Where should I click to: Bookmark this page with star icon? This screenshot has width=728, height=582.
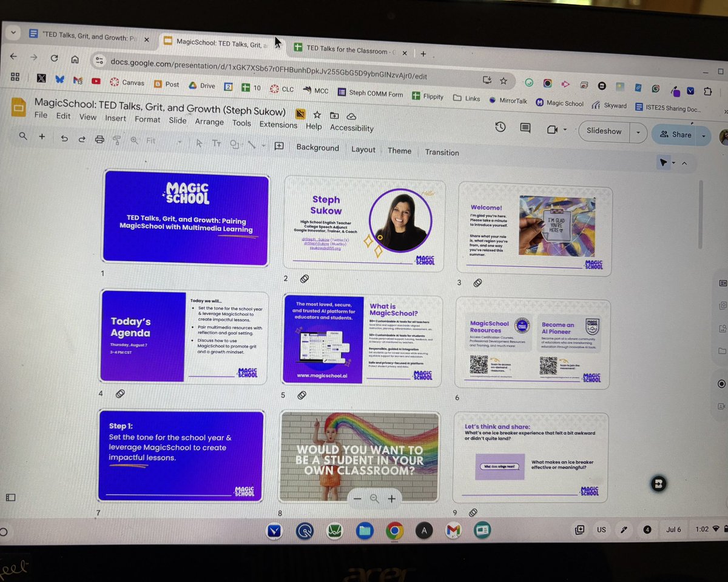(503, 80)
